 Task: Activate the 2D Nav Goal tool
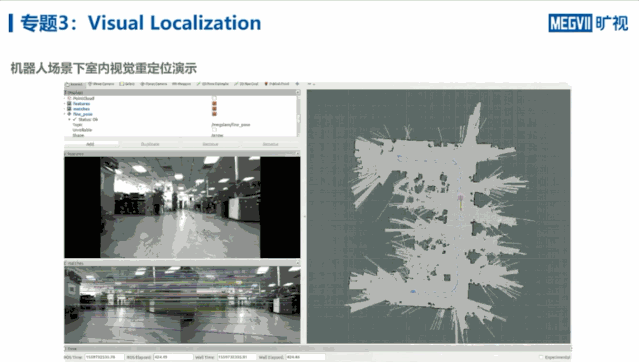pos(246,84)
